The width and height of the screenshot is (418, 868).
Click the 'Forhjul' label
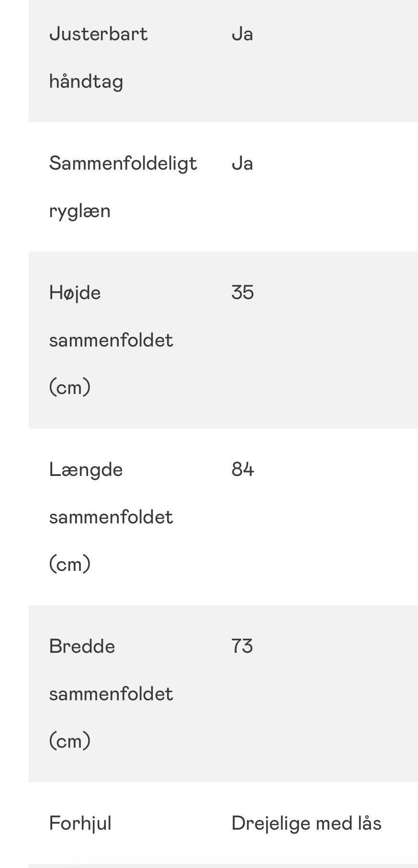click(80, 823)
